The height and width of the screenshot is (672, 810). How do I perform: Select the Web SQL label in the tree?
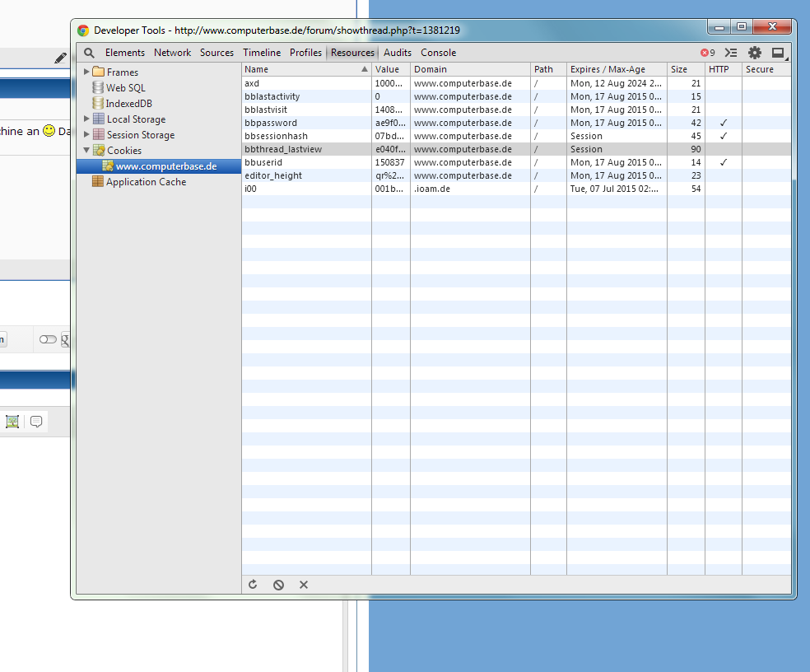[x=126, y=88]
